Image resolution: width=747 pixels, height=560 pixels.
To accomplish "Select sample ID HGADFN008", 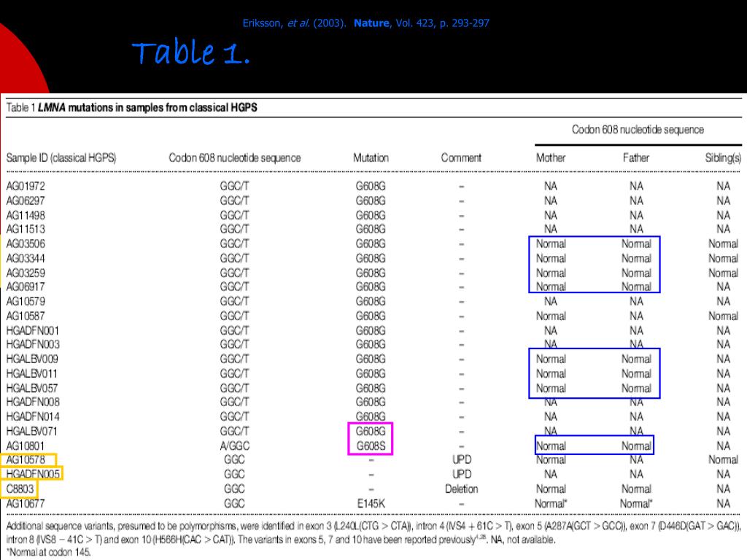I will pos(32,402).
